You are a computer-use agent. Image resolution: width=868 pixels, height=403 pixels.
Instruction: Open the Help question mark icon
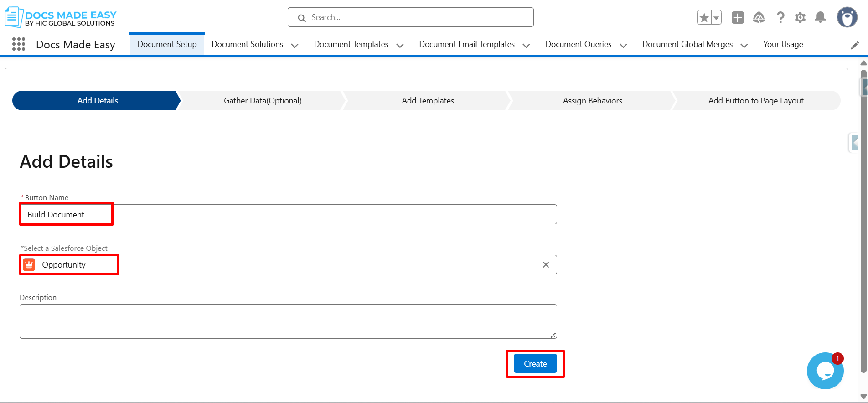(x=780, y=18)
